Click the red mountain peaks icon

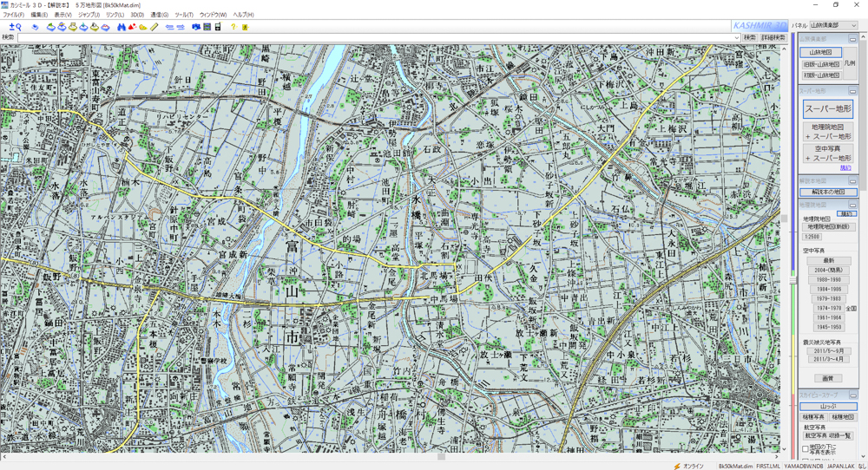click(x=132, y=27)
